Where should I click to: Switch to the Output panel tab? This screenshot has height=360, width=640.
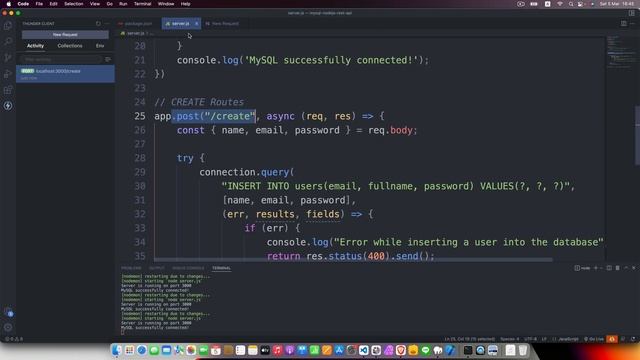tap(157, 268)
